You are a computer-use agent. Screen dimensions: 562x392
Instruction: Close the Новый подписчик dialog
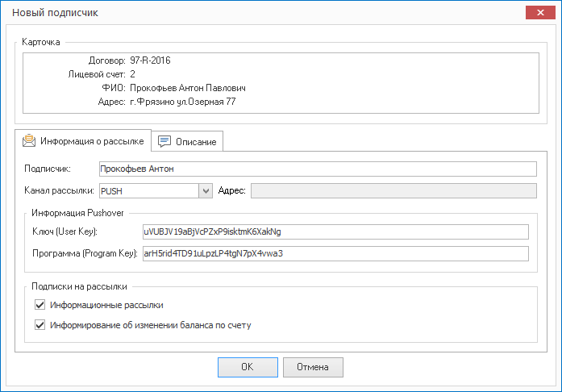[x=540, y=13]
